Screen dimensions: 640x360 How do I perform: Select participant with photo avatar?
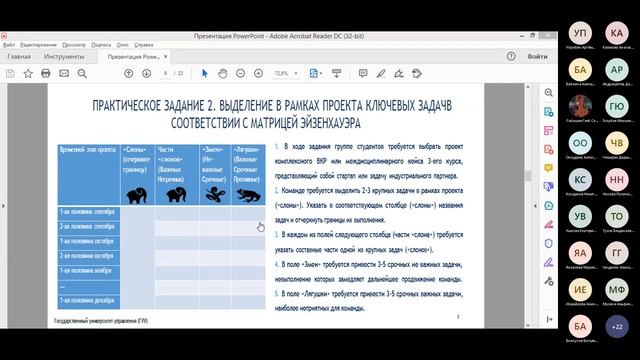tap(580, 107)
